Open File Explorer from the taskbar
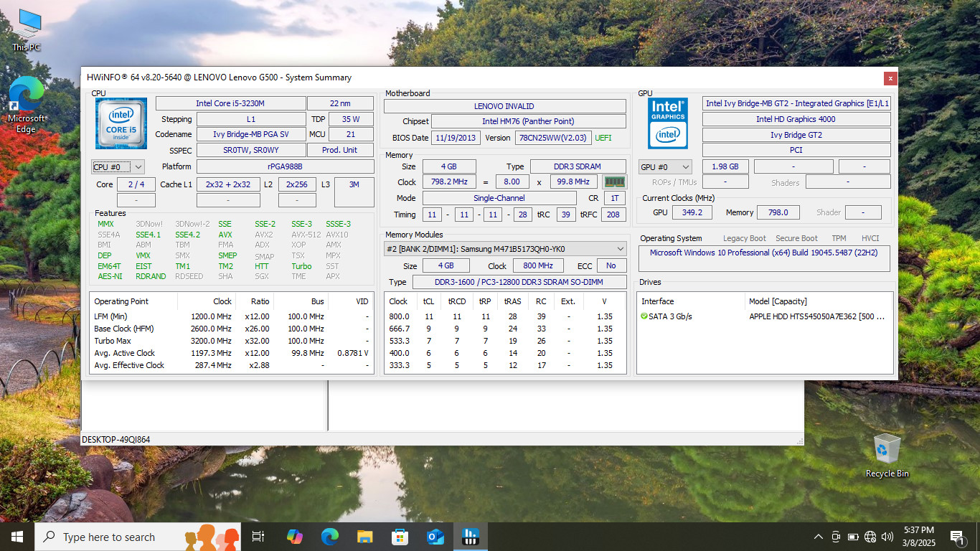 [365, 537]
